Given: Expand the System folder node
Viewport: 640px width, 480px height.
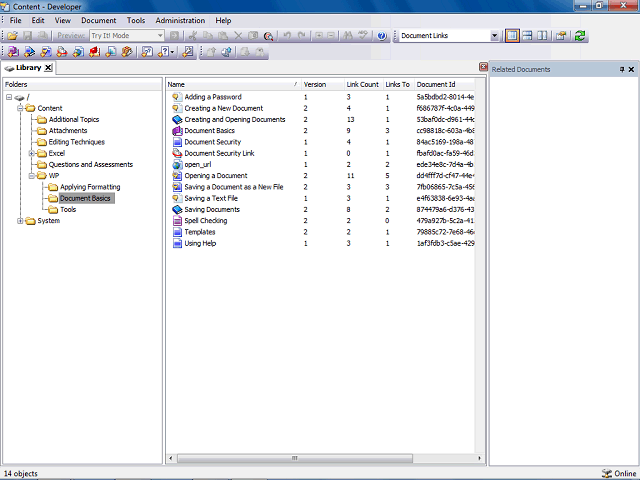Looking at the screenshot, I should [20, 221].
